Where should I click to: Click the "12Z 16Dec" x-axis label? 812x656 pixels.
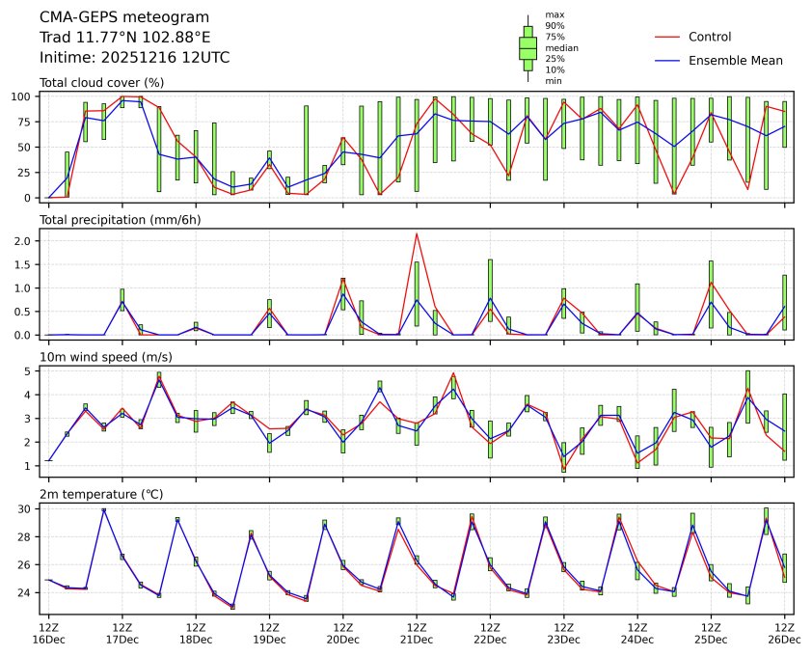click(x=48, y=632)
